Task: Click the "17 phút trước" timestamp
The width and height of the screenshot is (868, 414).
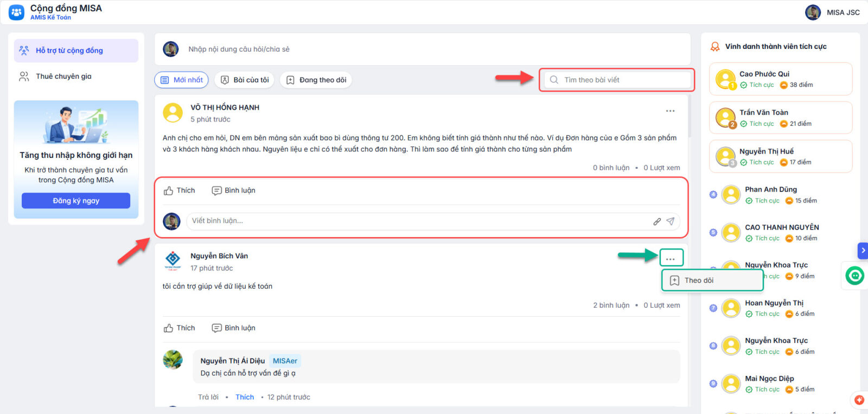Action: 212,268
